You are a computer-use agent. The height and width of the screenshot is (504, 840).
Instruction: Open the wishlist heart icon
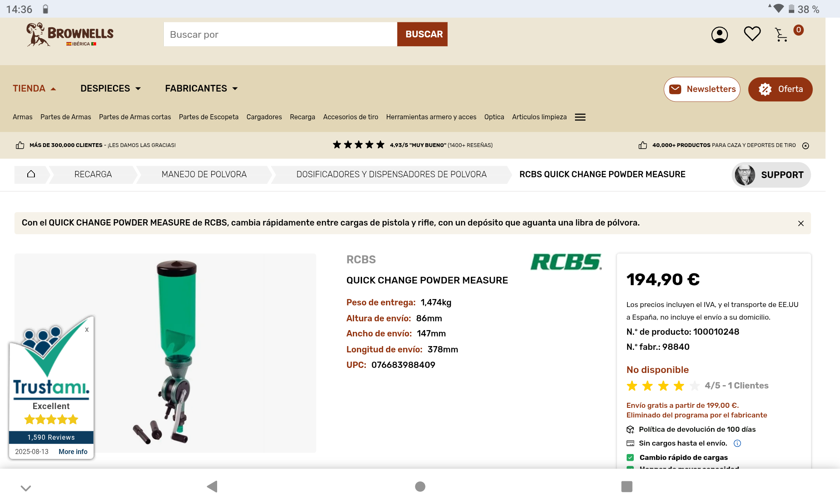click(752, 34)
